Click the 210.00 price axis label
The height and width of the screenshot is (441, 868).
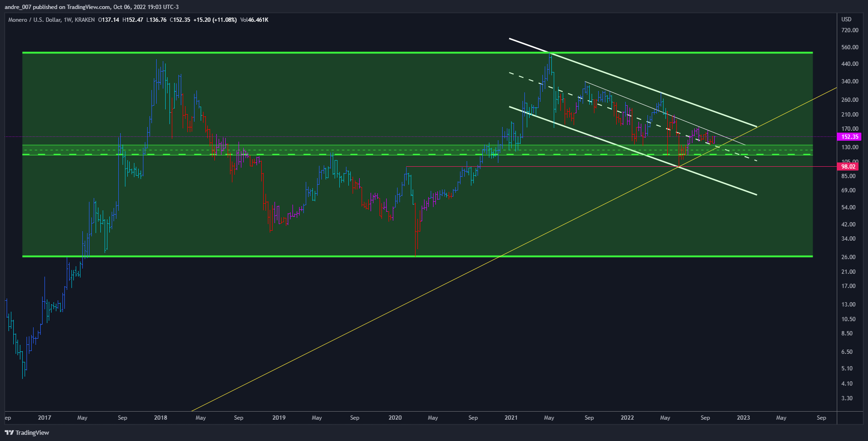pos(850,115)
